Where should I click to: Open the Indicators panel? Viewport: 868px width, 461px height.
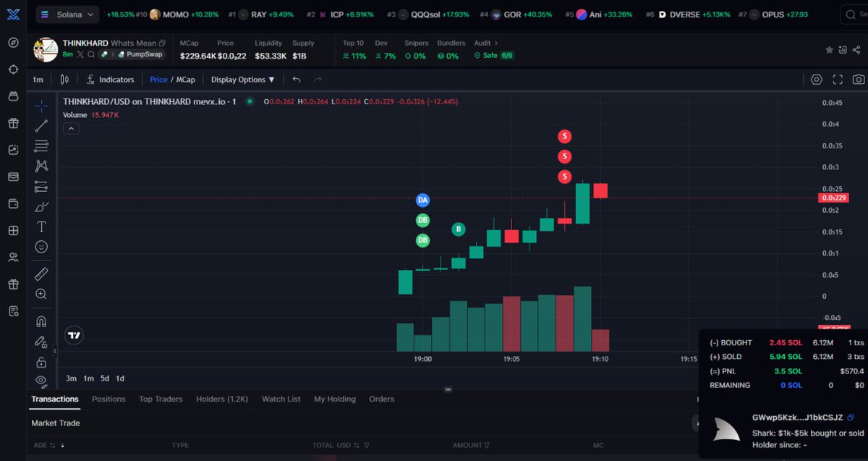(111, 80)
